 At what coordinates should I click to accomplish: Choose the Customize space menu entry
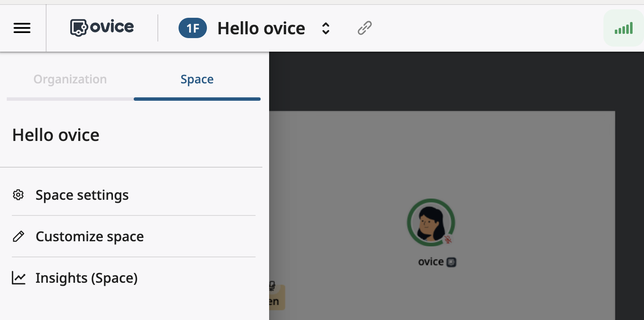coord(90,236)
